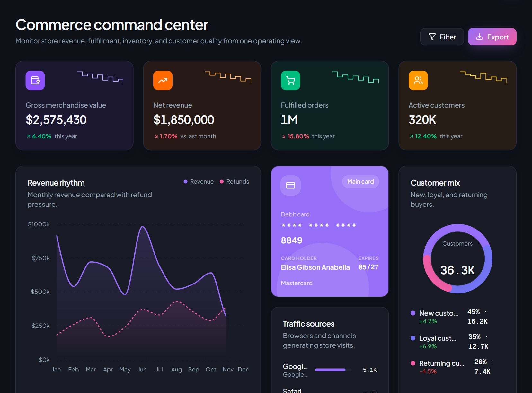The width and height of the screenshot is (532, 393).
Task: Click the Traffic sources heading
Action: tap(309, 324)
